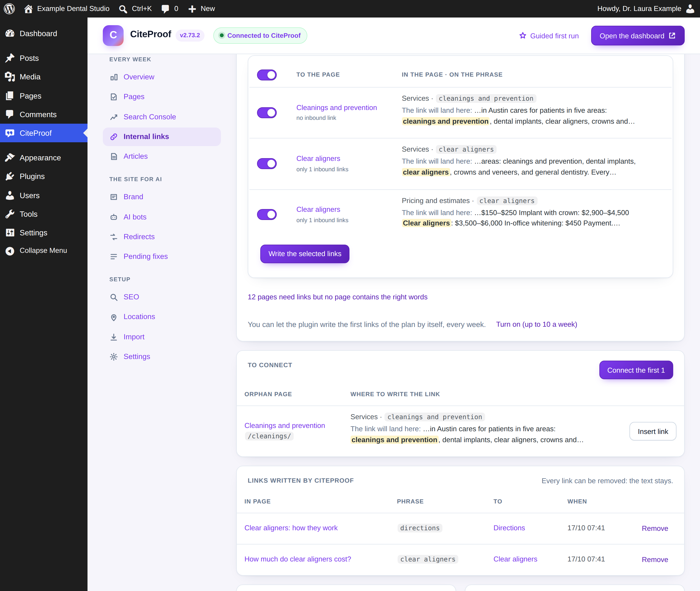Click Open the dashboard button
Viewport: 700px width, 591px height.
[637, 36]
